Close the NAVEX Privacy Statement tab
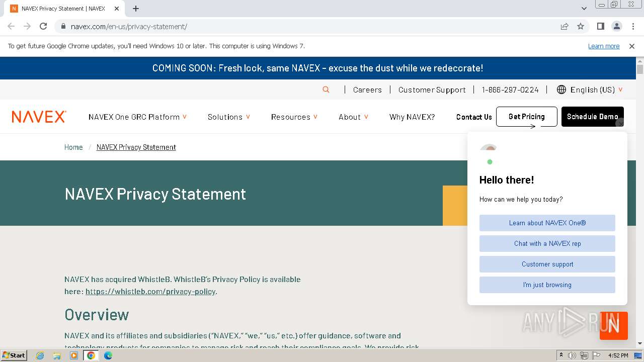Screen dimensions: 644x362 (x=117, y=9)
